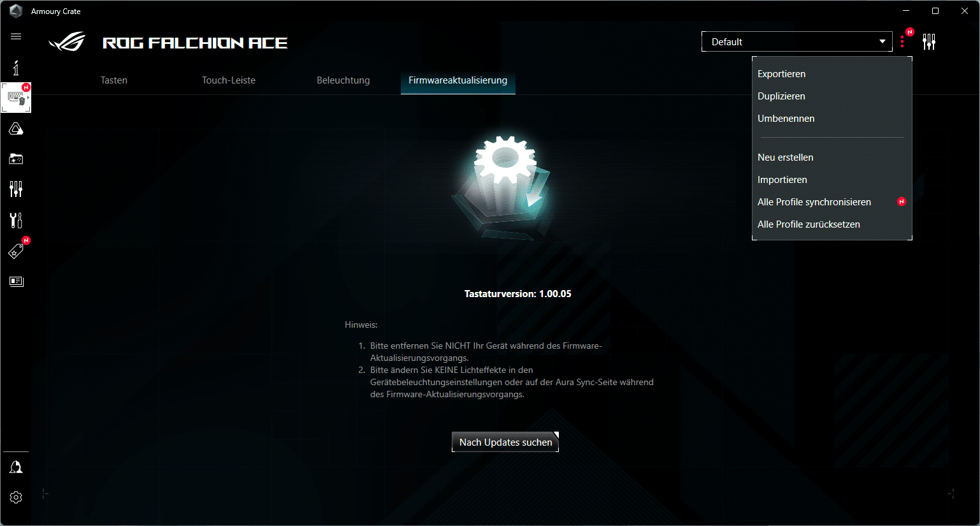
Task: Toggle the red three-dot profile options menu
Action: 902,41
